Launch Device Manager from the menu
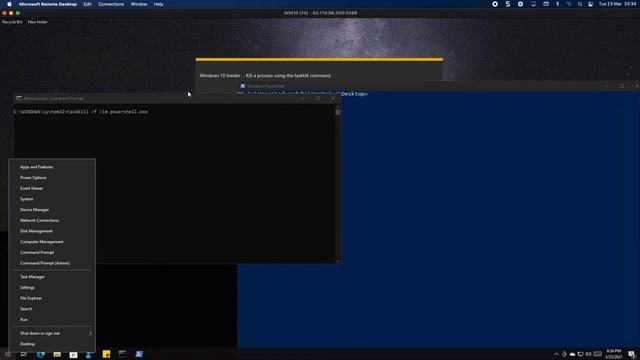 tap(52, 209)
